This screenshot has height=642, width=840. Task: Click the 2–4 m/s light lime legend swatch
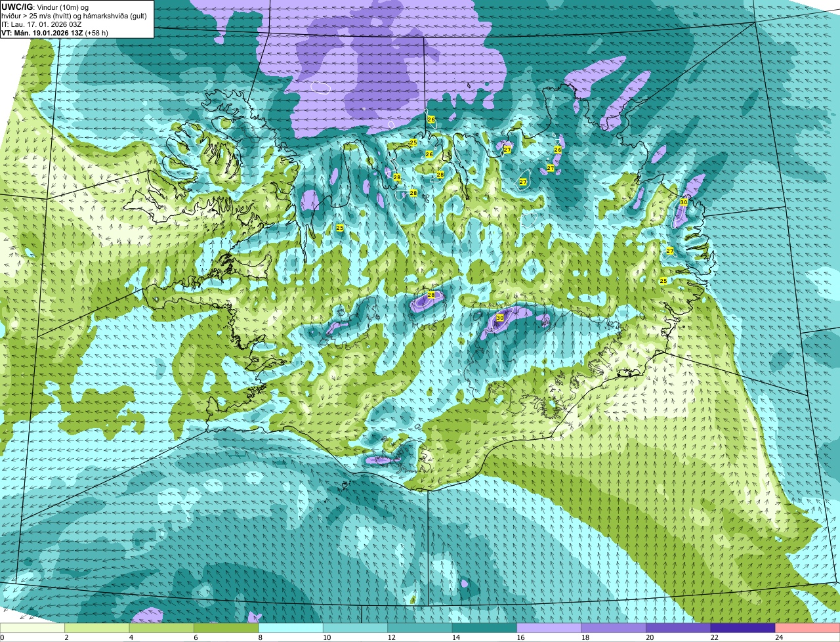pyautogui.click(x=97, y=628)
